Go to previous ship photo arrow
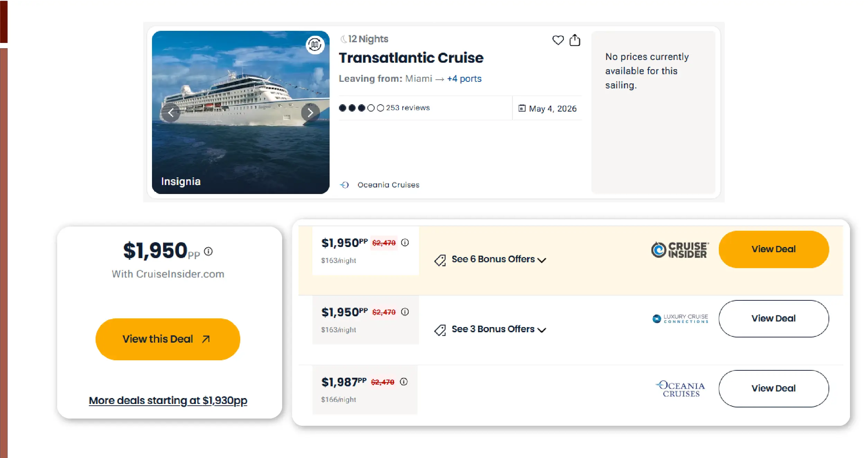 (x=171, y=113)
